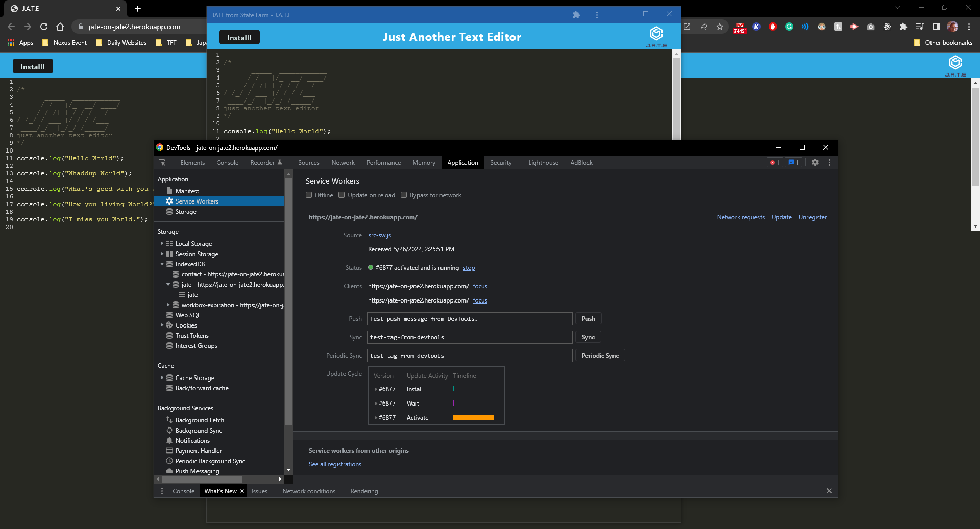Viewport: 980px width, 529px height.
Task: Click the inspect element cursor icon
Action: 162,162
